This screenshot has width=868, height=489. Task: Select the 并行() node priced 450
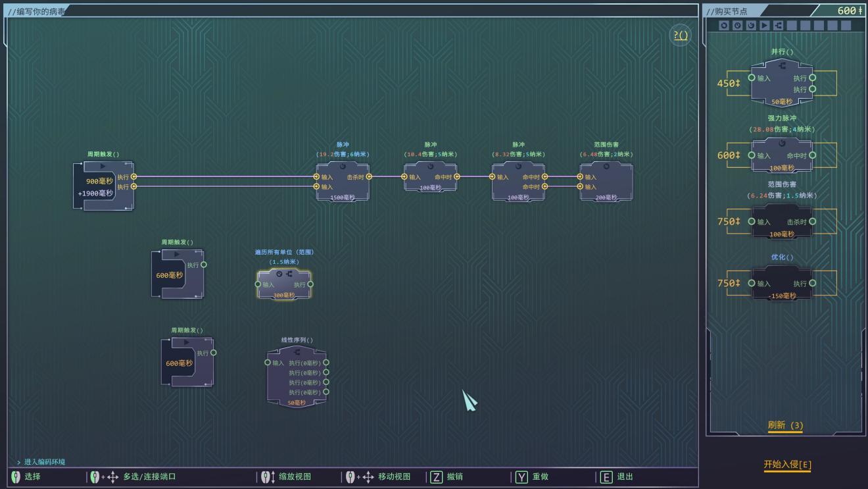click(x=781, y=84)
